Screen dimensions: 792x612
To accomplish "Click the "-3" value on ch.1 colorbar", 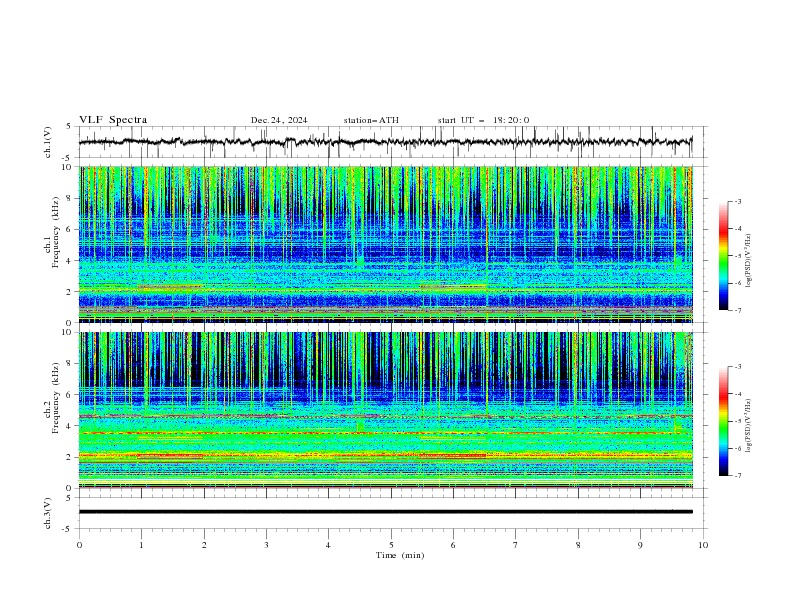I will click(x=737, y=201).
